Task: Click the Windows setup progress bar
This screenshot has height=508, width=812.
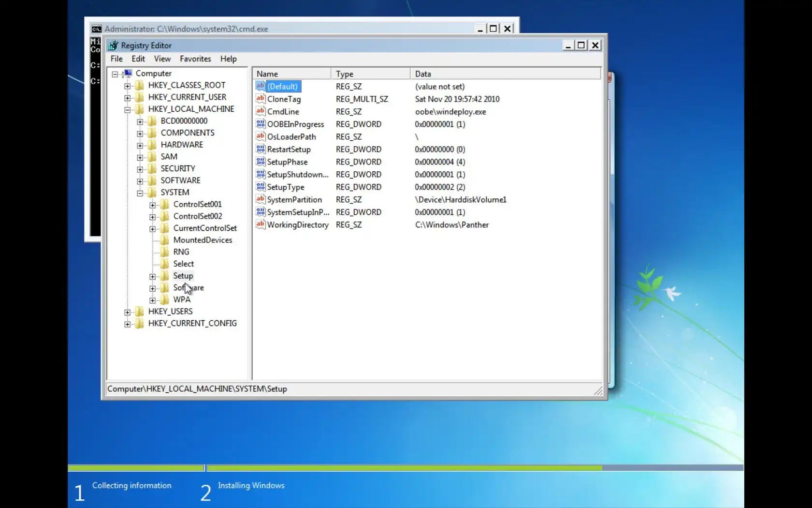Action: pos(406,468)
